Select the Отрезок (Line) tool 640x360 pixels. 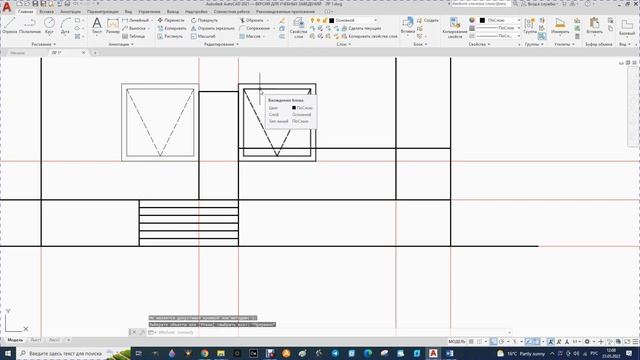coord(9,25)
